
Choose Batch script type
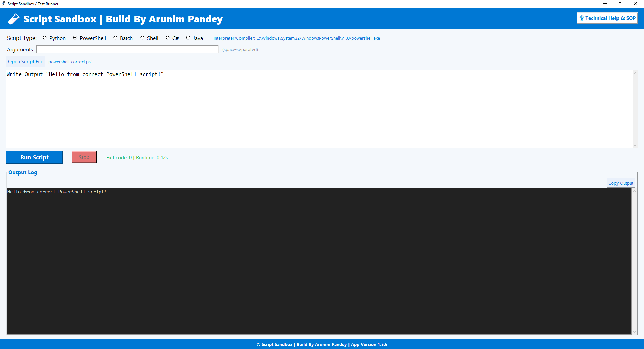pyautogui.click(x=115, y=38)
